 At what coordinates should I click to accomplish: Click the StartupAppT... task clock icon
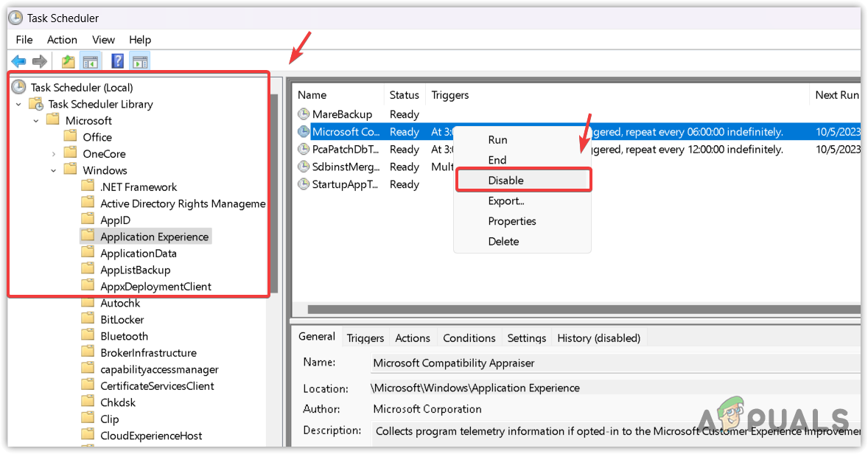(x=304, y=184)
